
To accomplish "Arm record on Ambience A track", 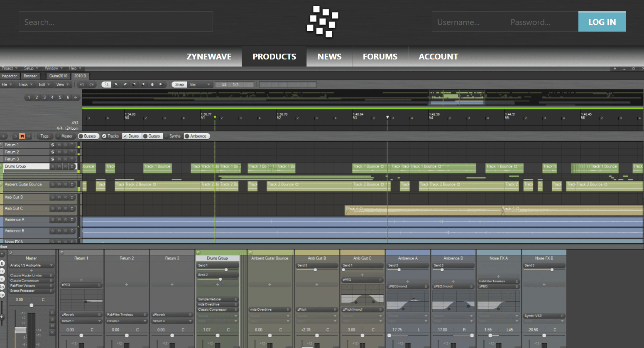I will coord(65,220).
